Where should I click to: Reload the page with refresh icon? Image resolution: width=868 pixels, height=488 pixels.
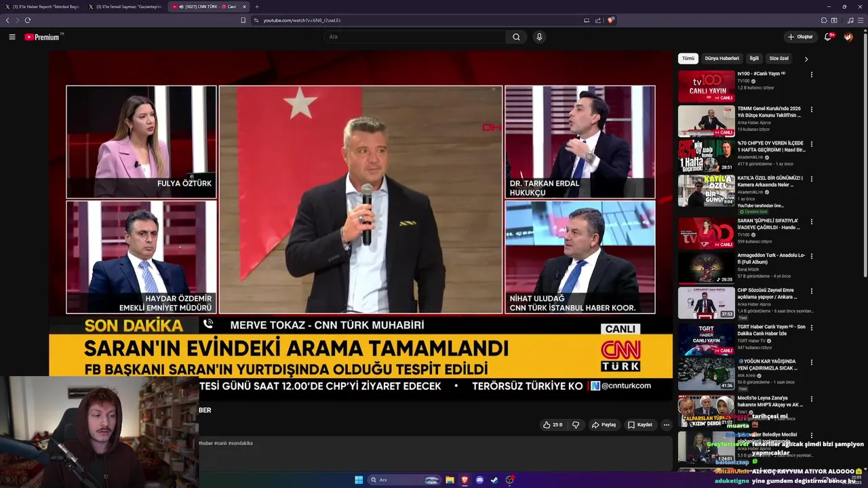pos(28,20)
